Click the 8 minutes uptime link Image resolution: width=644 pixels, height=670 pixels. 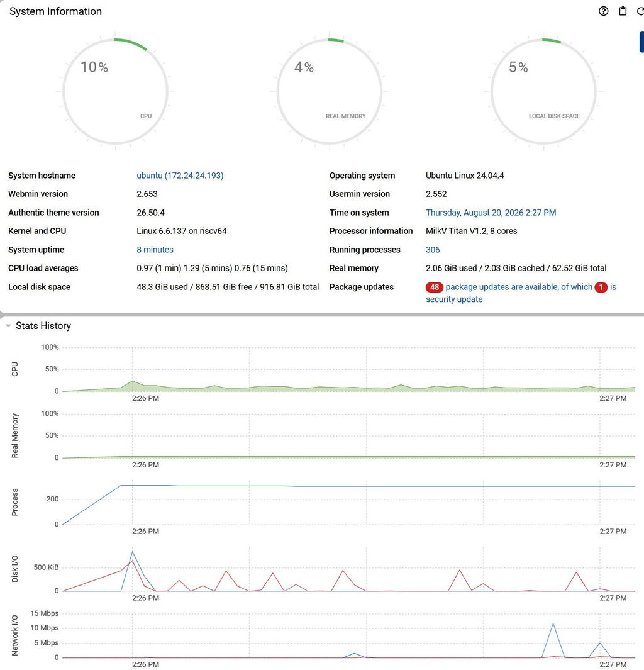pos(155,250)
